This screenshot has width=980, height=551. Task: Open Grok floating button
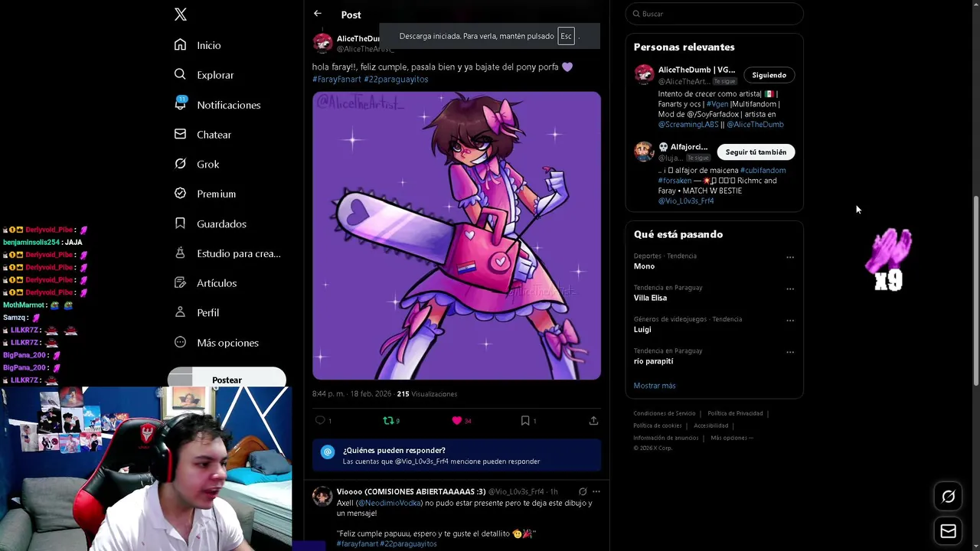[x=948, y=497]
